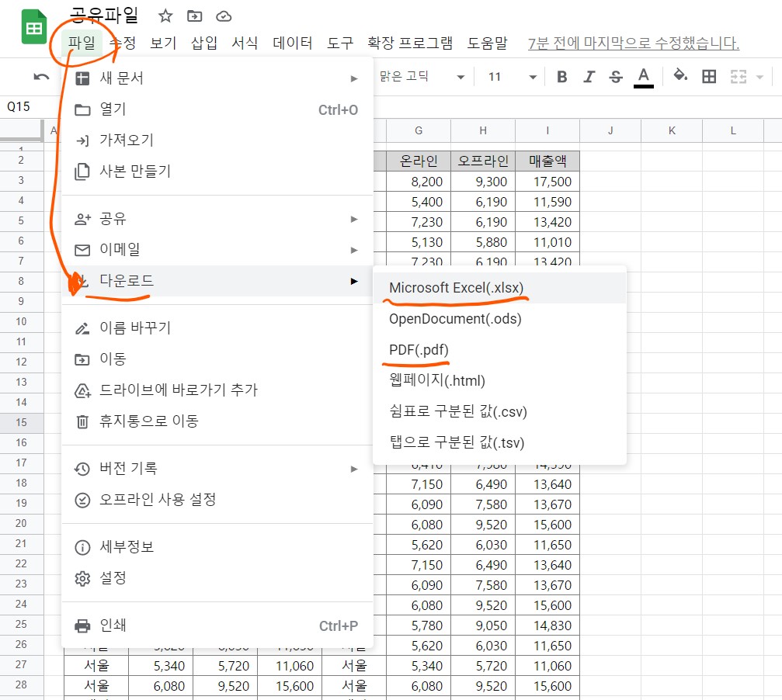This screenshot has height=700, width=782.
Task: Click the document cloud status icon
Action: (x=224, y=16)
